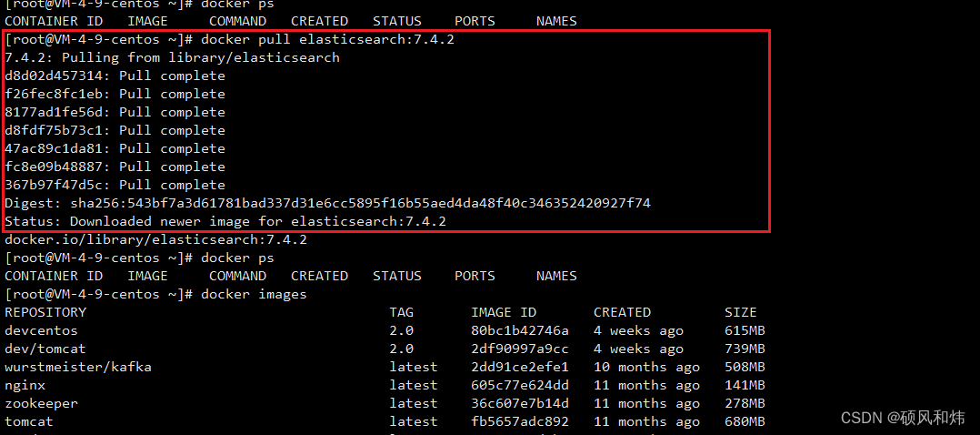
Task: Click the '739MB' size value
Action: (745, 348)
